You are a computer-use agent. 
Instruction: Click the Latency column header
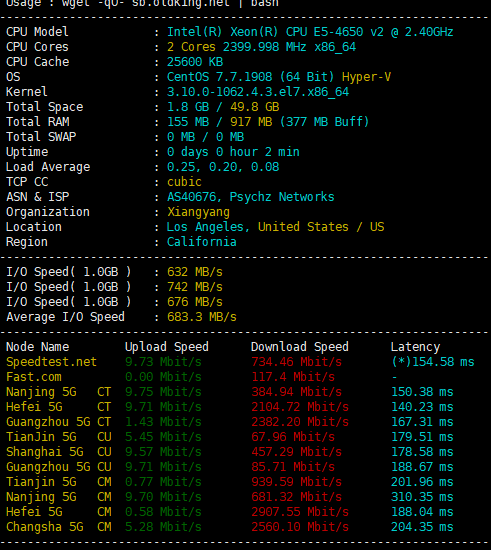[x=415, y=347]
